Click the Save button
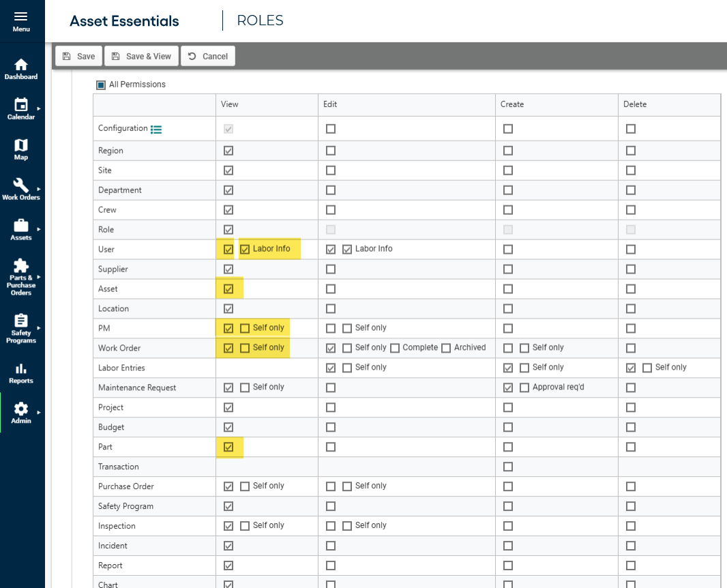This screenshot has height=588, width=727. pyautogui.click(x=79, y=56)
